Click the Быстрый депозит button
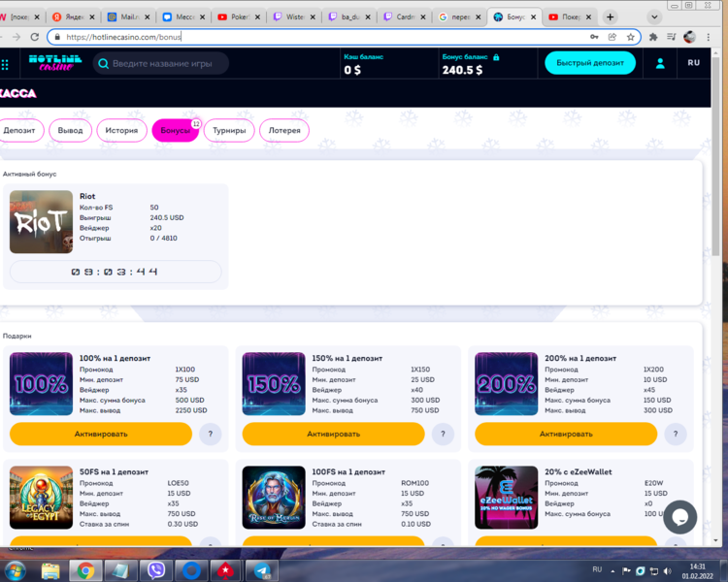This screenshot has height=582, width=728. pos(589,63)
